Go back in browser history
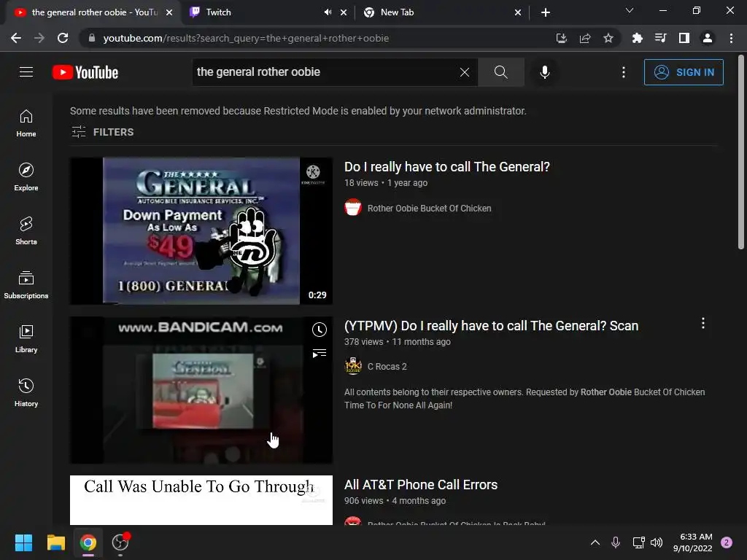Viewport: 747px width, 560px height. (x=16, y=38)
